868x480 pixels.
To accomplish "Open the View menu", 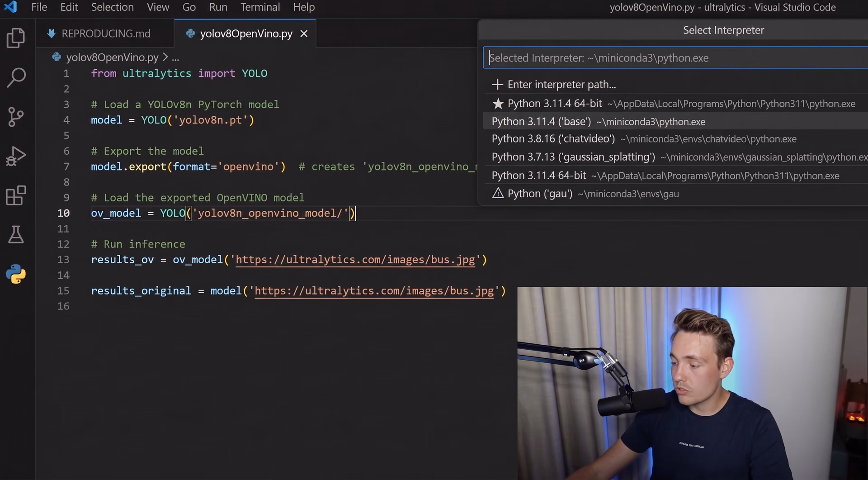I will tap(158, 7).
